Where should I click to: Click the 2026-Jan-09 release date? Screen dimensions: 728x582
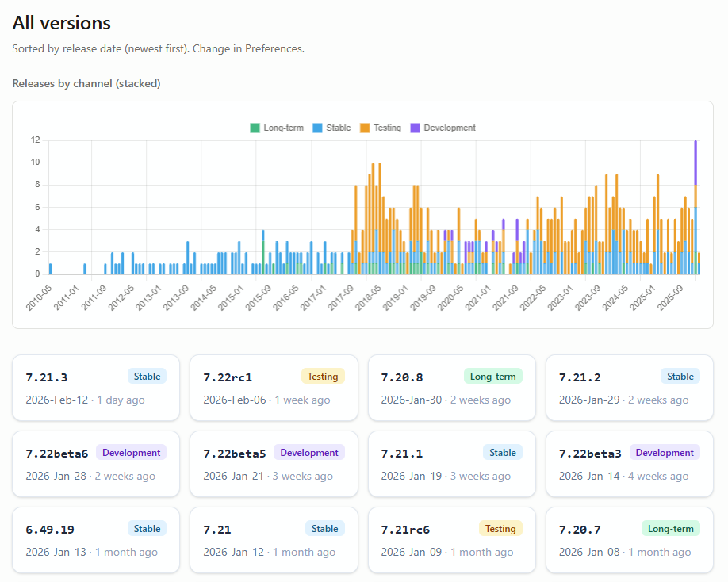412,553
